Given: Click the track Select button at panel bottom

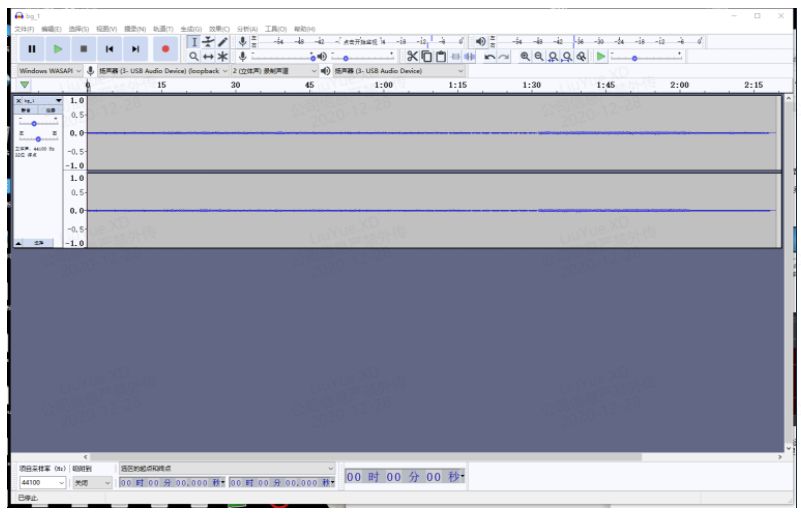Looking at the screenshot, I should click(39, 243).
